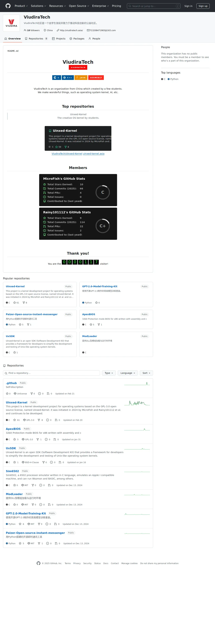The height and width of the screenshot is (644, 215).
Task: Click the C++ language badge
Action: point(68,78)
